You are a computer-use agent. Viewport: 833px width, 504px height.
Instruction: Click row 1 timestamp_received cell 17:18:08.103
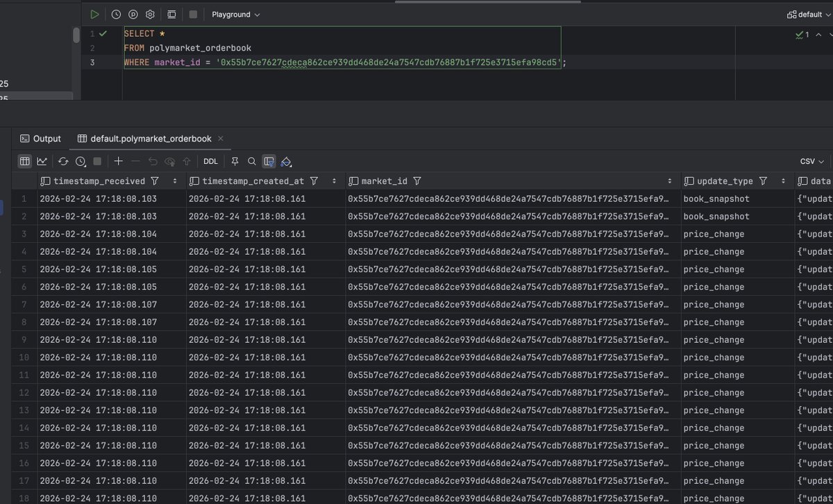112,199
